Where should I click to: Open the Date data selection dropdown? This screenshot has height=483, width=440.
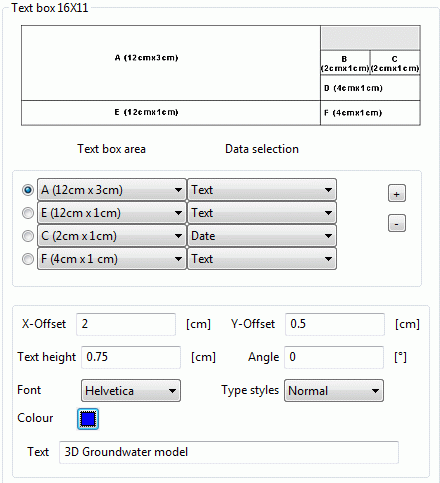tap(262, 236)
